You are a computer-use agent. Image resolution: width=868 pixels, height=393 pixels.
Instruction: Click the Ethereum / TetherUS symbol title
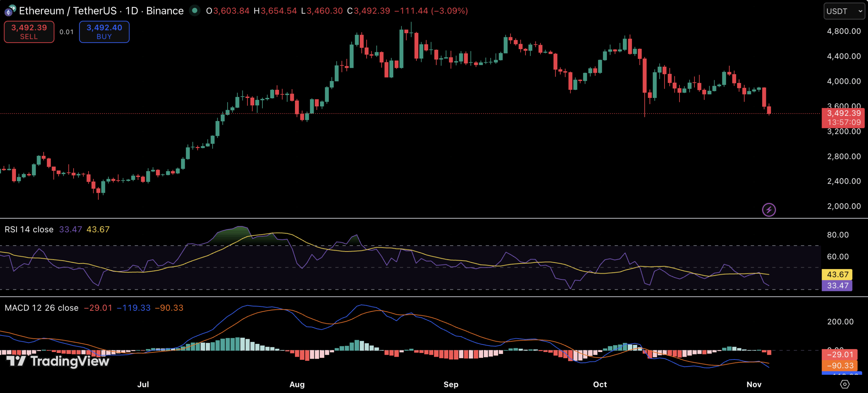pos(68,11)
